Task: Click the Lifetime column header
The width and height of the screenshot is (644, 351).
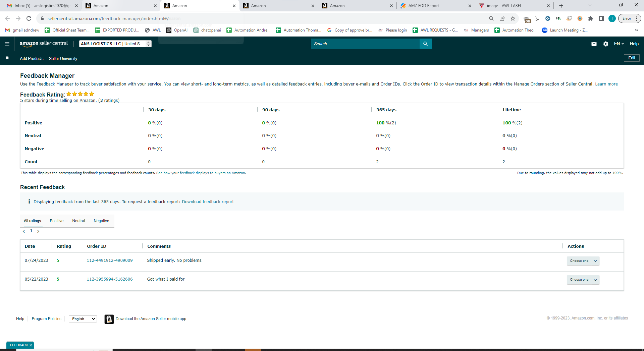Action: (x=512, y=110)
